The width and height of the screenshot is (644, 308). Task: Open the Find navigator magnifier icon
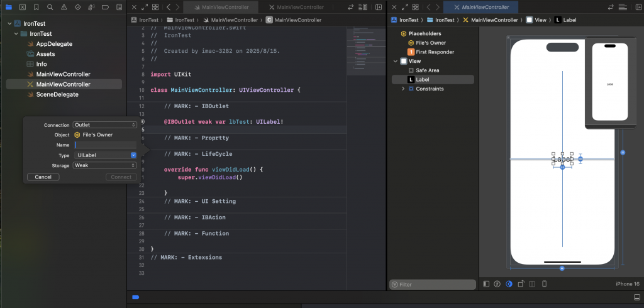click(50, 7)
